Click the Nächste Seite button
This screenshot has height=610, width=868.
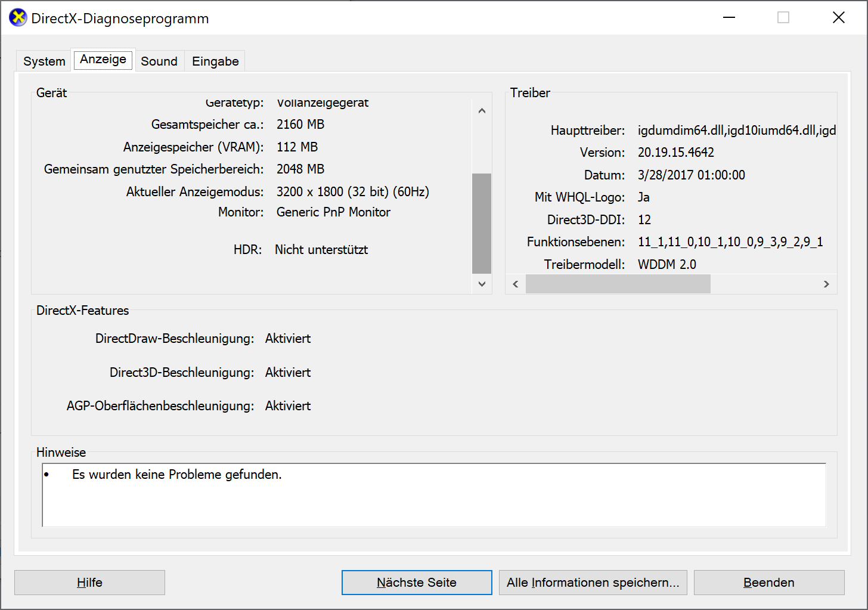tap(417, 583)
